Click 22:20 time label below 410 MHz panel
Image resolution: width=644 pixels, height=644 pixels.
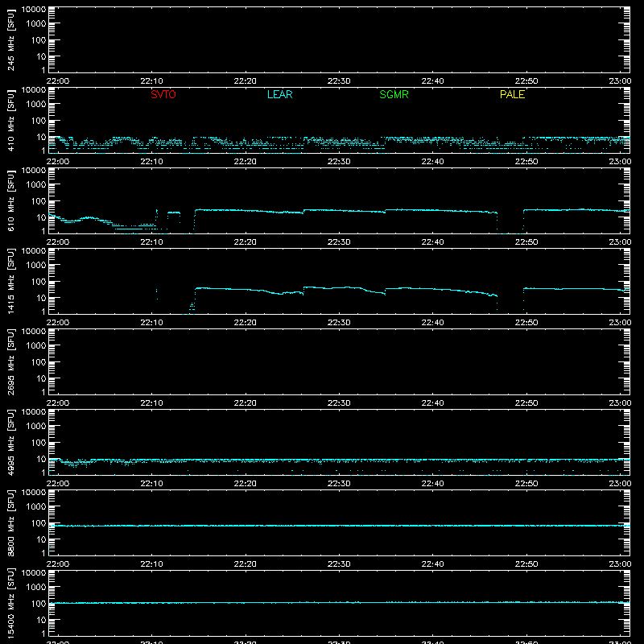point(246,162)
